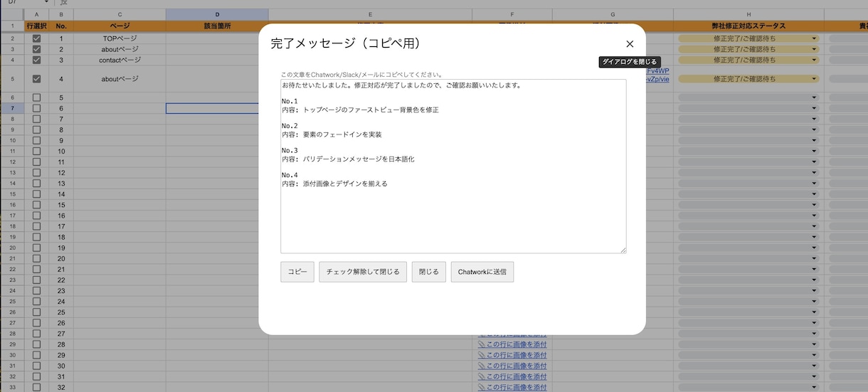This screenshot has height=392, width=868.
Task: Send message via Chatworkに送信 button
Action: pyautogui.click(x=482, y=272)
